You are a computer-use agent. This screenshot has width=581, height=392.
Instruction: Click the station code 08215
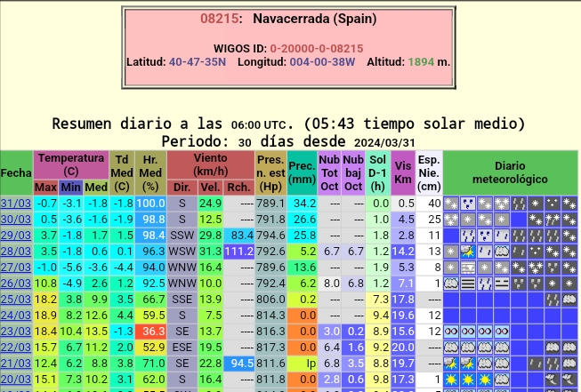pyautogui.click(x=220, y=19)
